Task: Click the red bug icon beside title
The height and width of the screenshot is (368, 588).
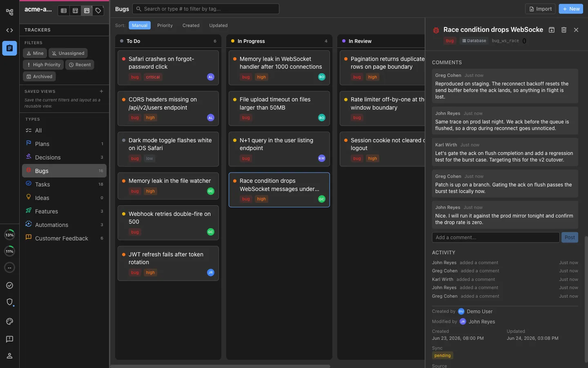Action: (436, 30)
